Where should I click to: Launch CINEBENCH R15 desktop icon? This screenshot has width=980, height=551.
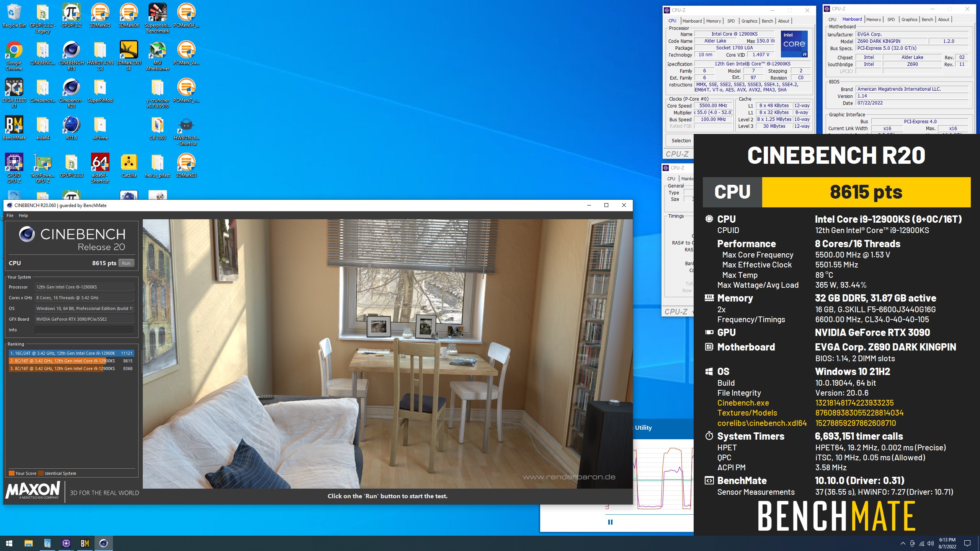coord(71,56)
